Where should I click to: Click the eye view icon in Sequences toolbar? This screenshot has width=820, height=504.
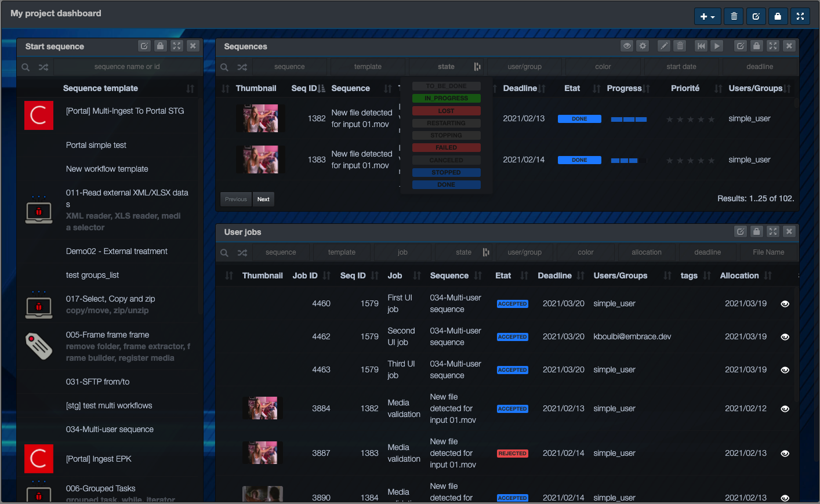click(627, 46)
